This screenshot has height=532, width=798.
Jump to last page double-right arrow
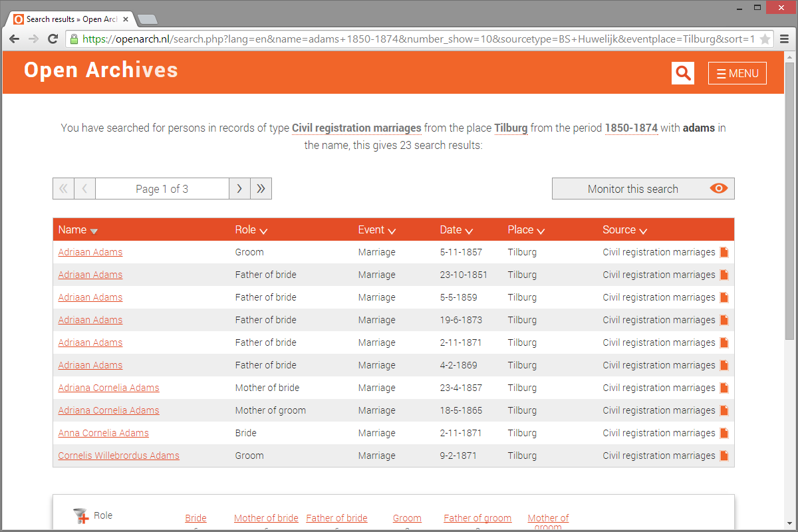click(261, 189)
